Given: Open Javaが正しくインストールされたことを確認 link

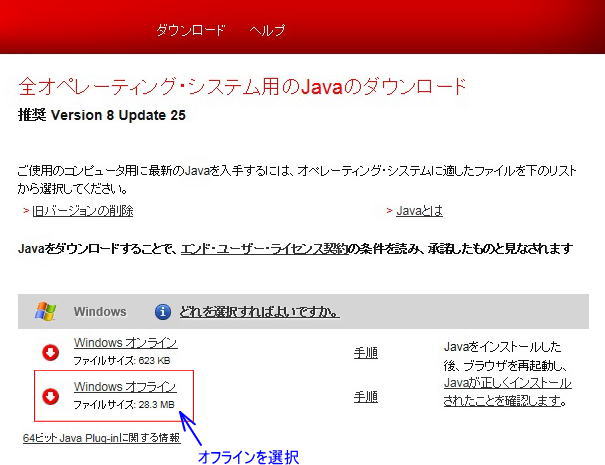Looking at the screenshot, I should [x=507, y=392].
